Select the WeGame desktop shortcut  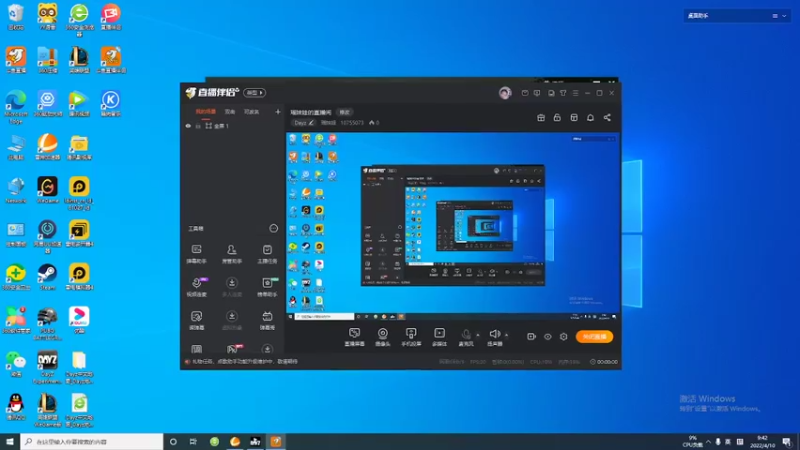click(x=47, y=190)
